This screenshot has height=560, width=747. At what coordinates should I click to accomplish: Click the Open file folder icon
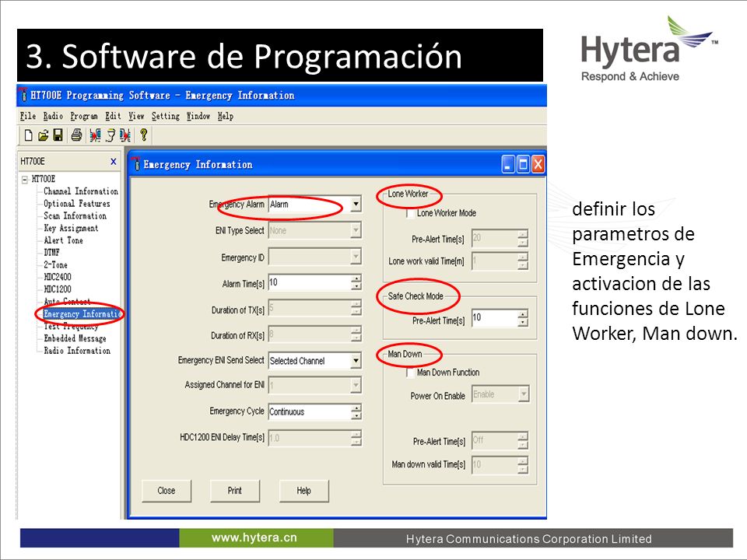[44, 135]
